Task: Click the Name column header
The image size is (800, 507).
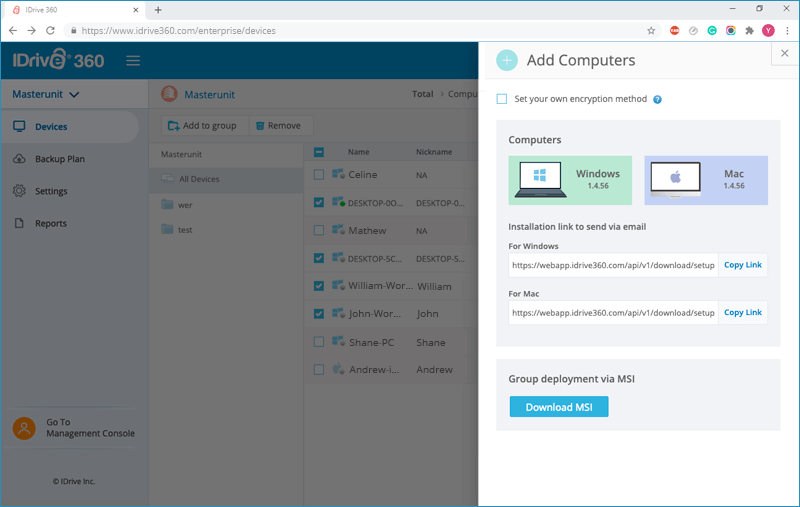Action: (359, 152)
